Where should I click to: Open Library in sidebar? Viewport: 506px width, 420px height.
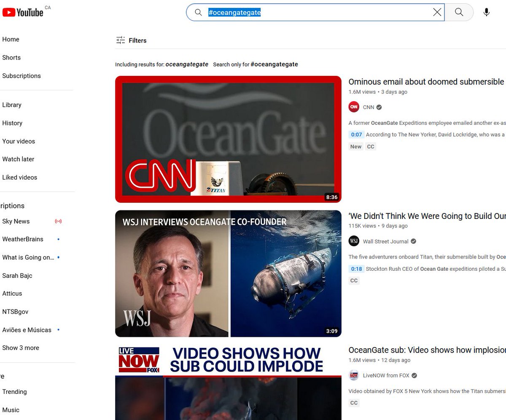12,105
